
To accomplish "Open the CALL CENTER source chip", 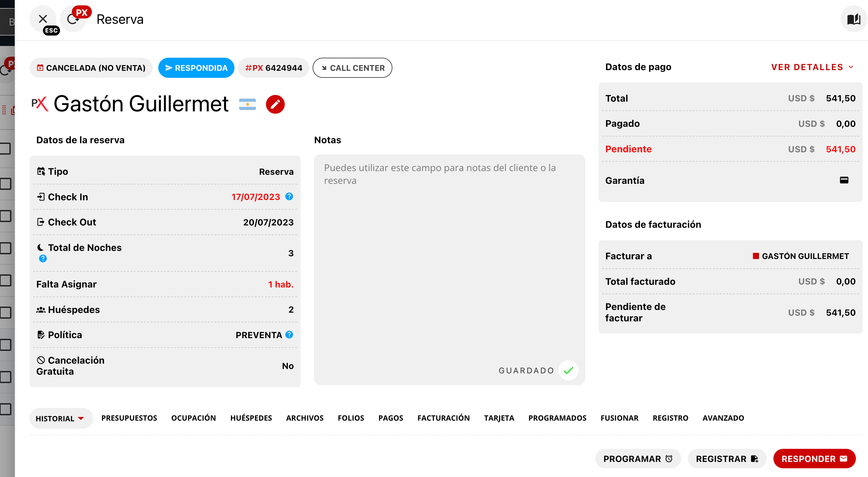I will [x=352, y=68].
